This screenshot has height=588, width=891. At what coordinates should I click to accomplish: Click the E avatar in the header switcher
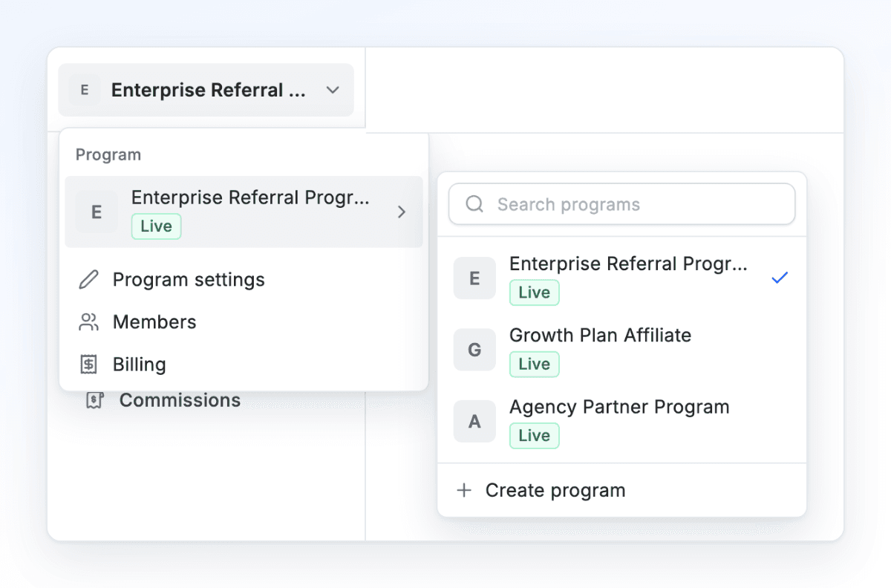[x=85, y=90]
